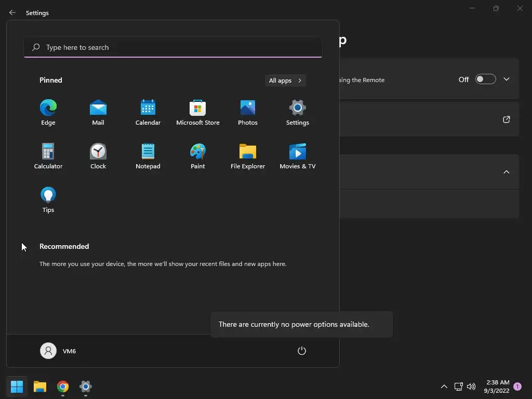
Task: Toggle the Remote Desktop switch in Settings
Action: point(486,79)
